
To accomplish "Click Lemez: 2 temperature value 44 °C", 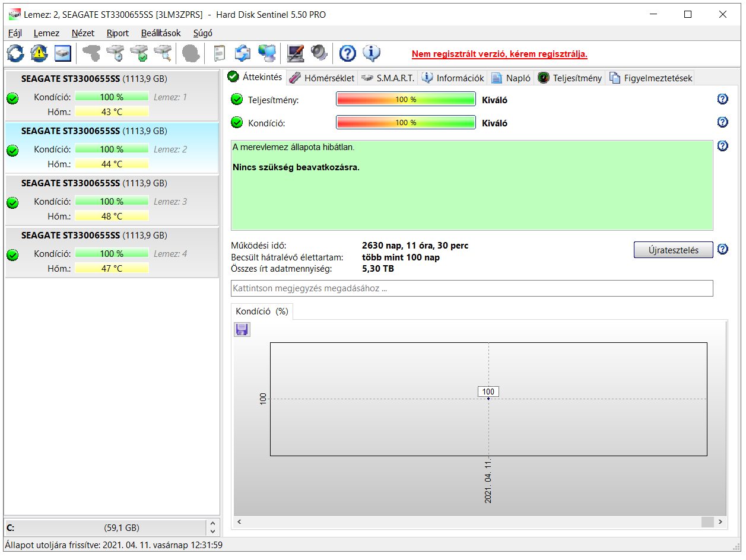I will click(x=112, y=164).
